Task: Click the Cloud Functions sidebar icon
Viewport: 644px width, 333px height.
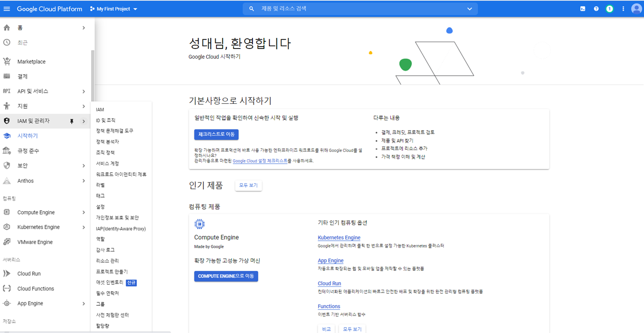Action: 7,288
